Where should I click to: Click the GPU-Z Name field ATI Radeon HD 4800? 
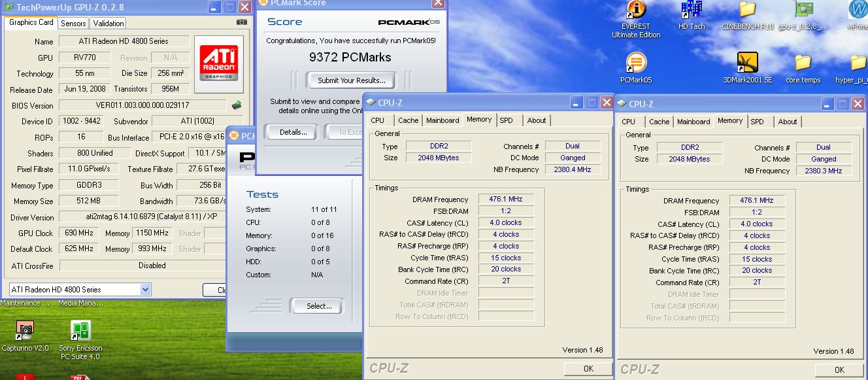[x=124, y=41]
